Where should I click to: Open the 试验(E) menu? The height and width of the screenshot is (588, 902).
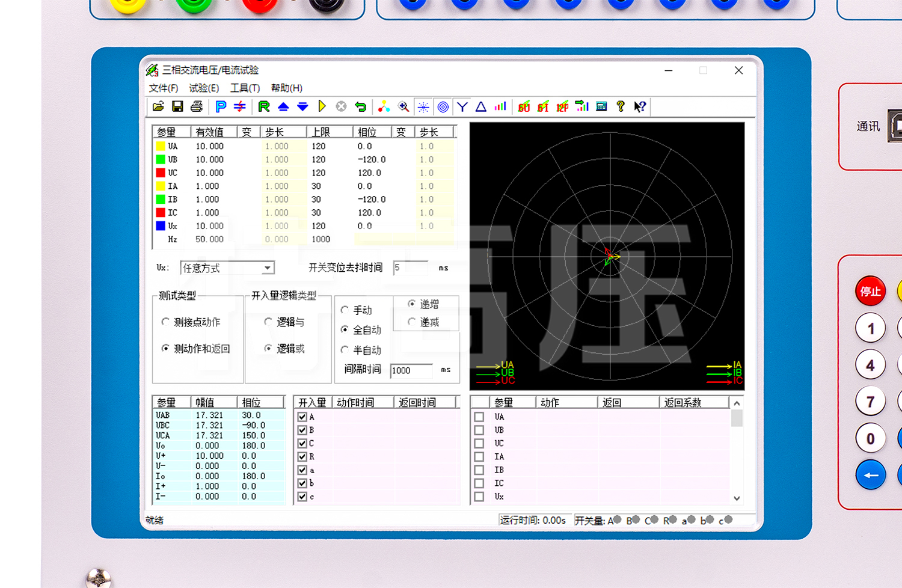click(x=204, y=88)
